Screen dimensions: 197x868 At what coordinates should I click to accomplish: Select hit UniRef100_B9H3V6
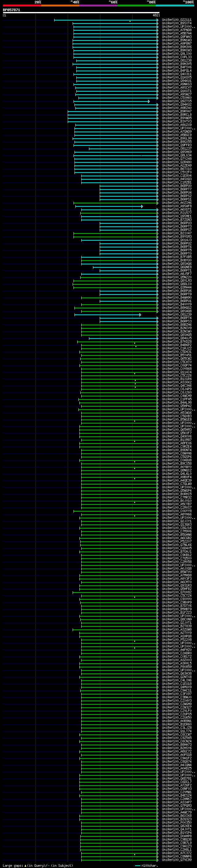[x=176, y=47]
